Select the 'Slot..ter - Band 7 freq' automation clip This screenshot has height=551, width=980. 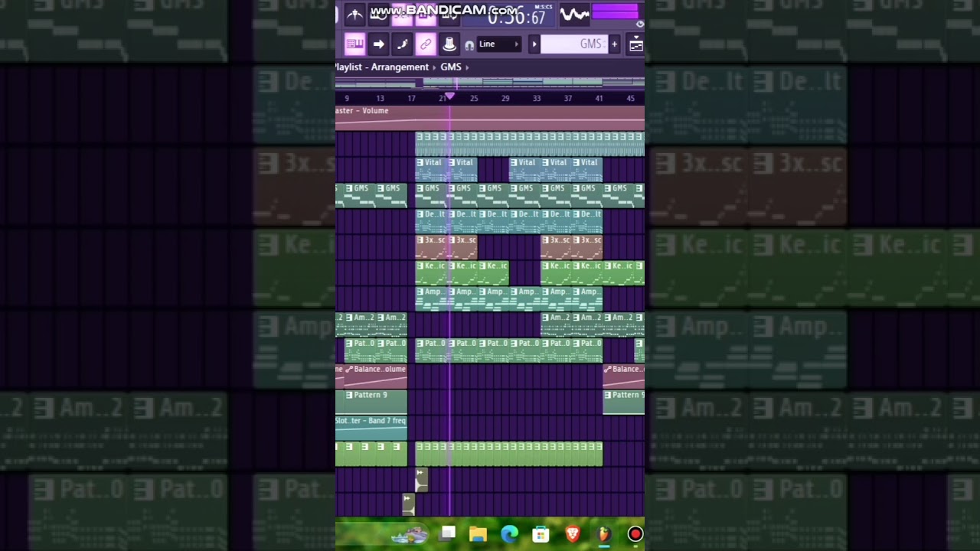(371, 428)
